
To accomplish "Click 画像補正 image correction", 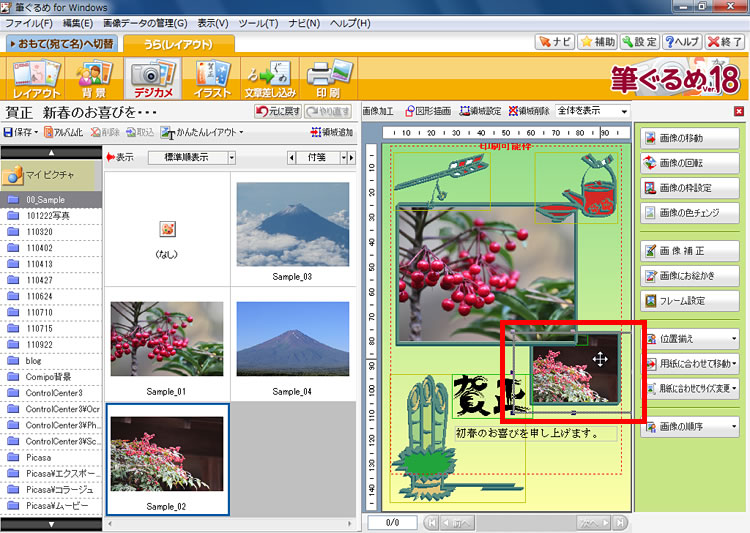I will coord(690,251).
